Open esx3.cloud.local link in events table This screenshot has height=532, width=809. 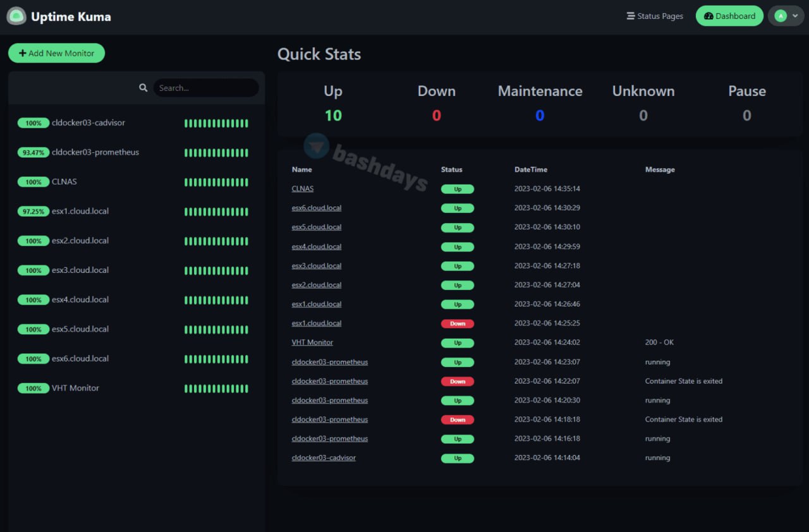pyautogui.click(x=317, y=265)
